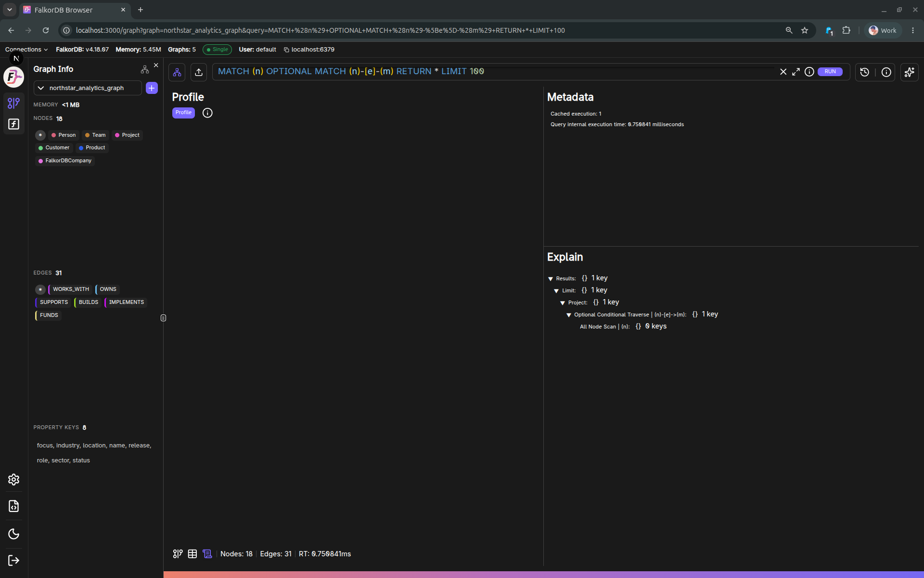924x578 pixels.
Task: Bookmark this page with the star icon
Action: point(805,30)
